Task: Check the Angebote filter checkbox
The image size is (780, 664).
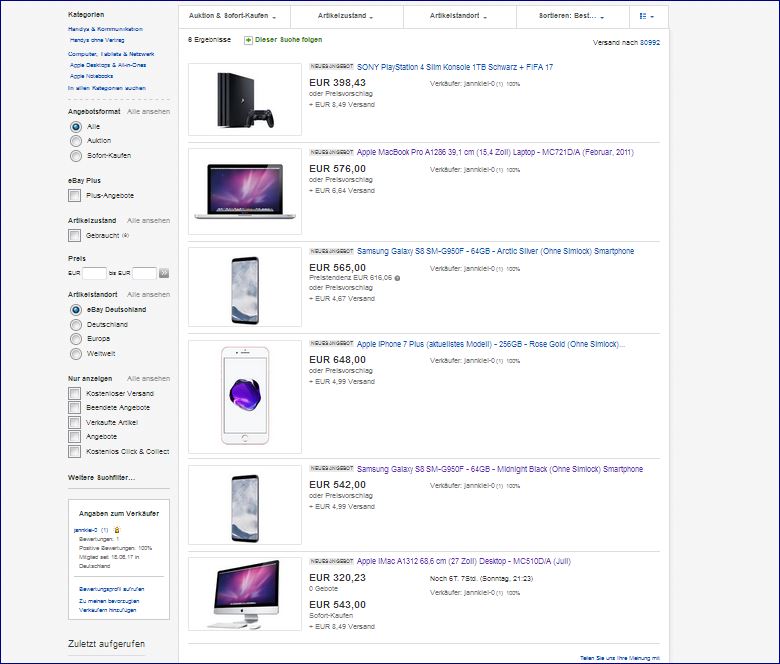Action: coord(75,437)
